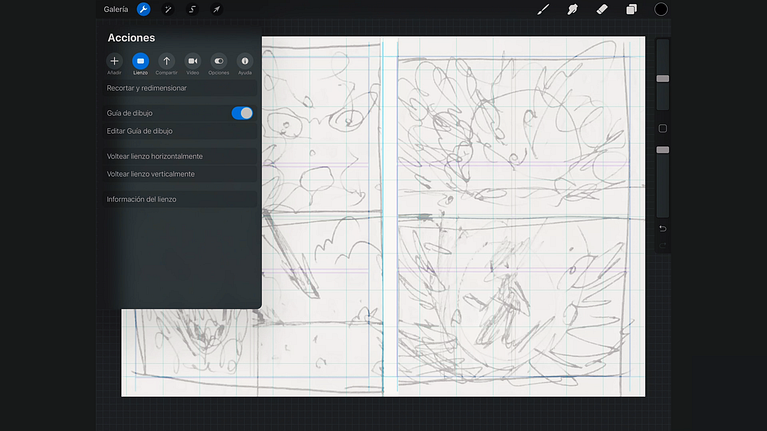Select the Eraser tool

(602, 9)
